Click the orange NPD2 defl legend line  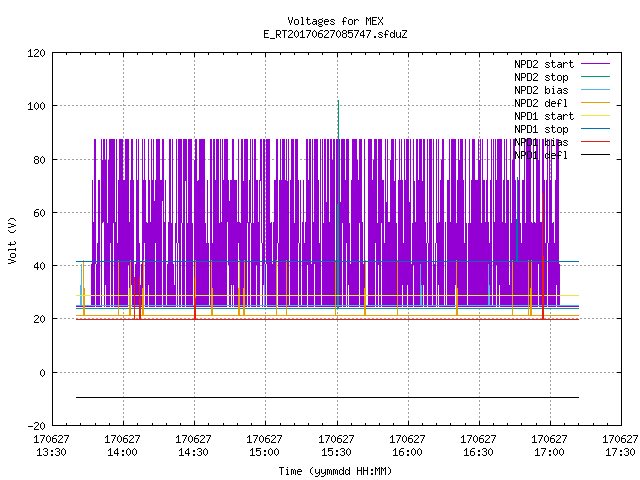pos(596,103)
